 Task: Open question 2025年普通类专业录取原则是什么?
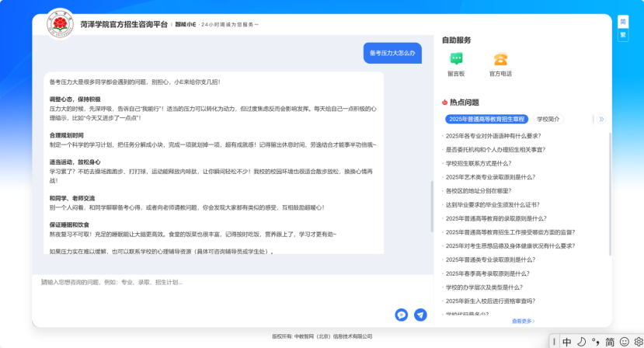490,259
